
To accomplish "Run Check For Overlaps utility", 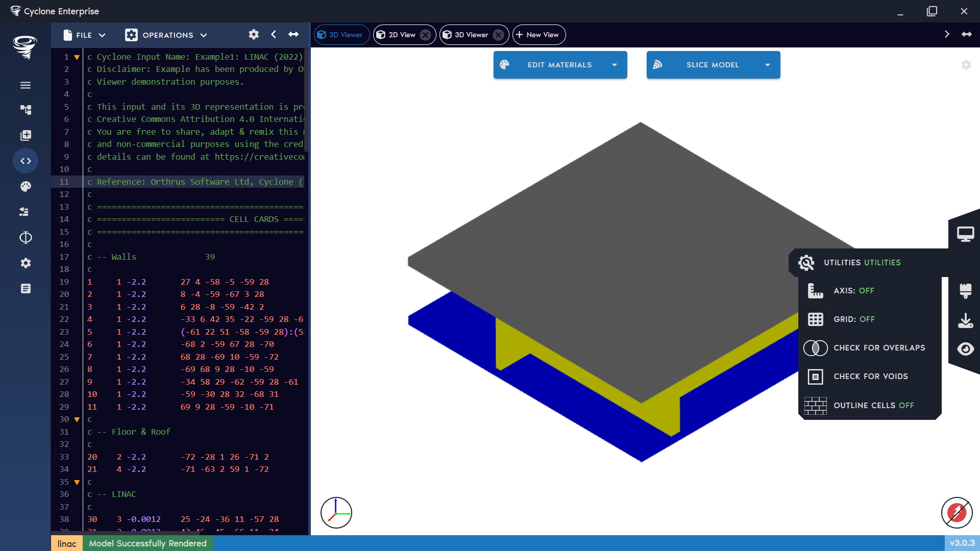I will point(879,347).
